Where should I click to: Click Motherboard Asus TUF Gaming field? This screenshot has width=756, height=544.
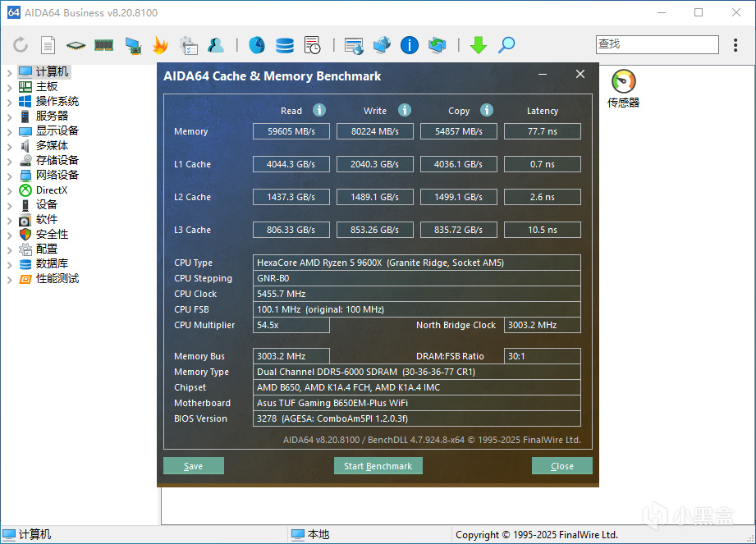point(416,403)
